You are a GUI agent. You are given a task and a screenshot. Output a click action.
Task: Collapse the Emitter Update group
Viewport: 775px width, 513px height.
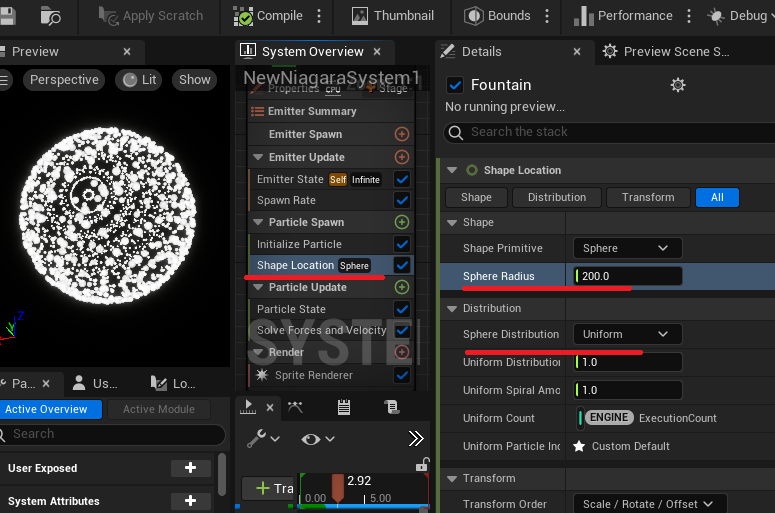[x=258, y=157]
